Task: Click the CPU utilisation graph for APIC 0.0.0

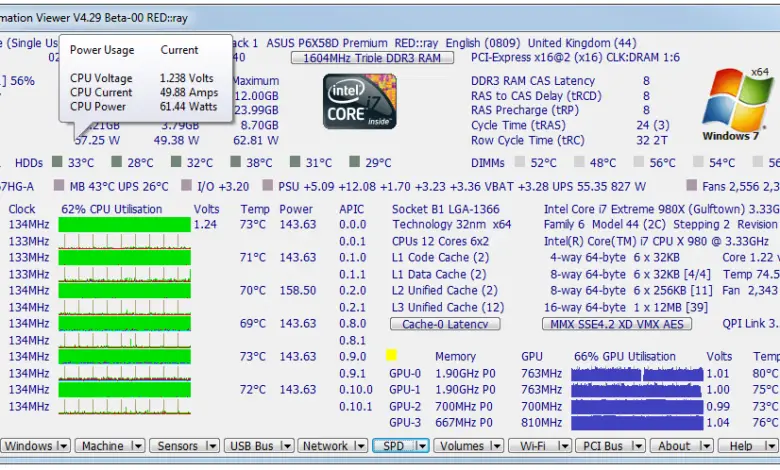Action: pos(124,224)
